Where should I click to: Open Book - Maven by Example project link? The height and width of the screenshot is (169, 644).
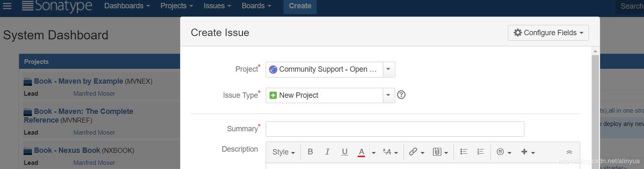78,81
